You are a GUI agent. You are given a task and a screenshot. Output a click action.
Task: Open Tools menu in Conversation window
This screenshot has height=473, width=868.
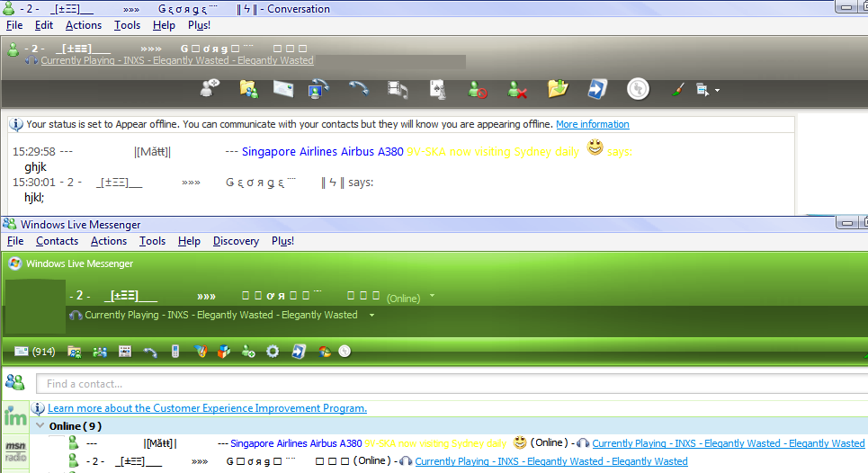tap(128, 25)
